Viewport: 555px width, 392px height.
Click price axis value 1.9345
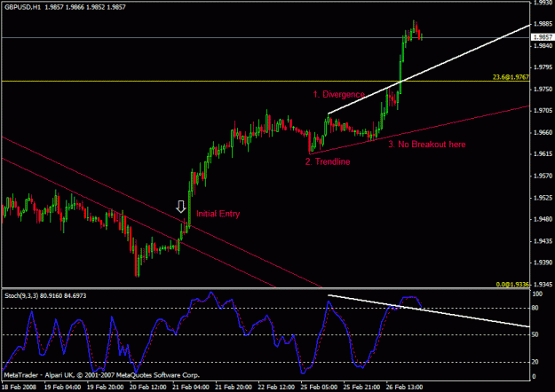pyautogui.click(x=543, y=284)
